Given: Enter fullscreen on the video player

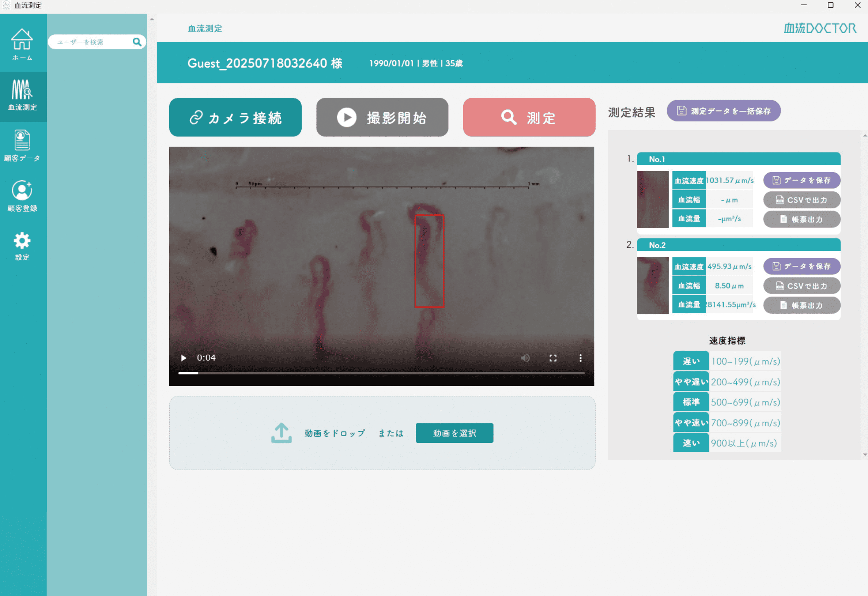Looking at the screenshot, I should [553, 358].
